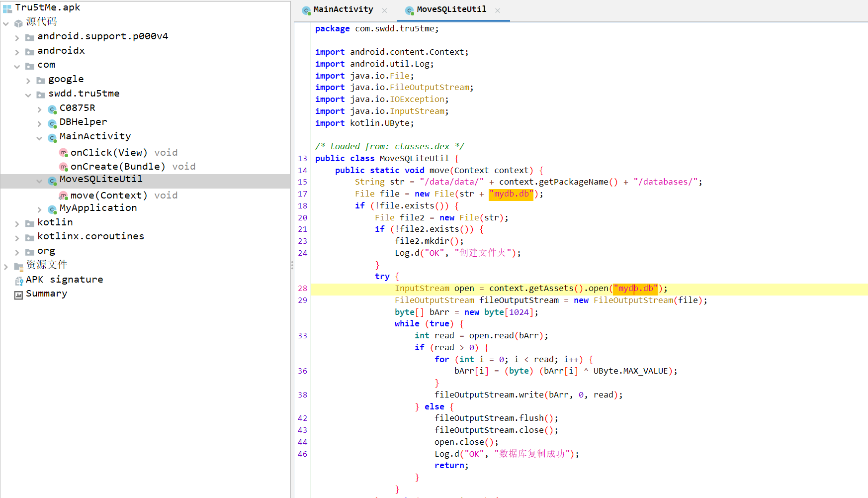This screenshot has width=868, height=498.
Task: Open the APK signature entry
Action: pos(64,279)
